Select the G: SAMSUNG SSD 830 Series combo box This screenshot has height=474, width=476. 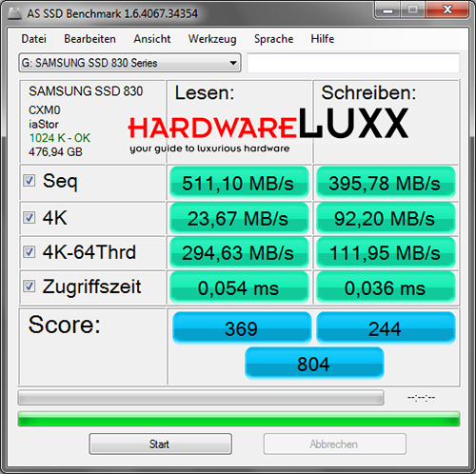tap(129, 63)
